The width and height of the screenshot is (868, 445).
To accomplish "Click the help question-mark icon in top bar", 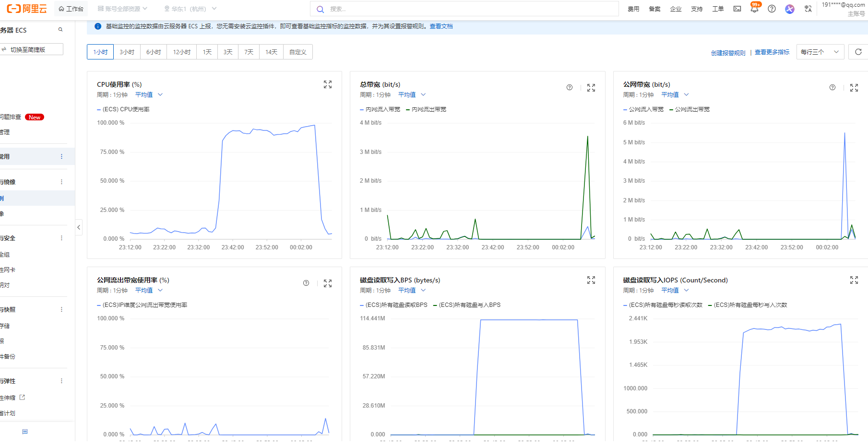I will tap(772, 9).
